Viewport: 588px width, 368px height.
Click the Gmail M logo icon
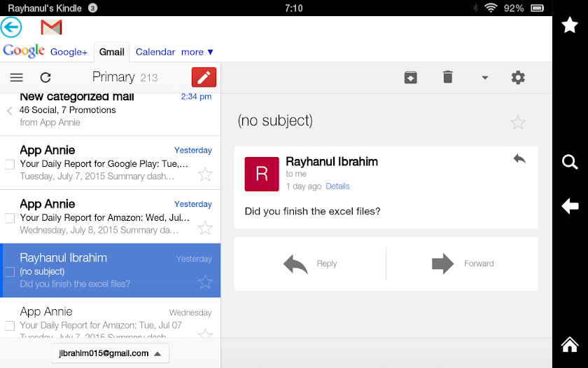(x=51, y=27)
